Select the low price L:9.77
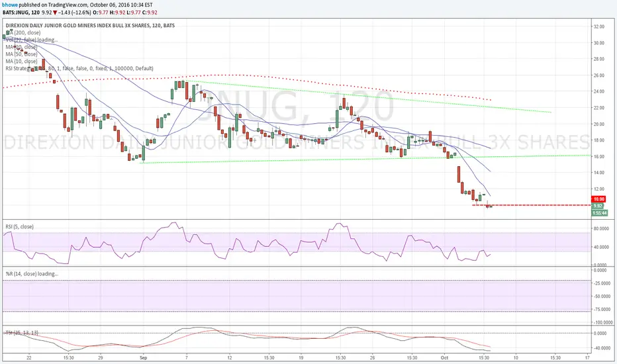 coord(135,13)
